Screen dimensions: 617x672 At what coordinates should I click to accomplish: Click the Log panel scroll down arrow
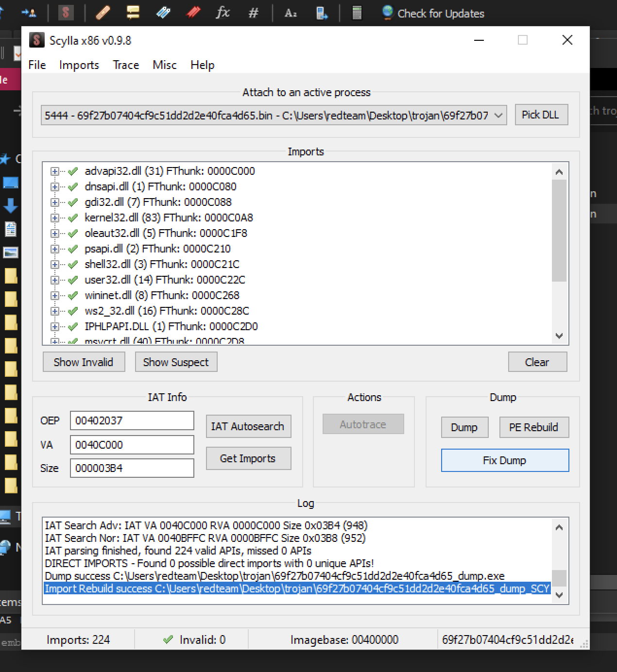559,595
